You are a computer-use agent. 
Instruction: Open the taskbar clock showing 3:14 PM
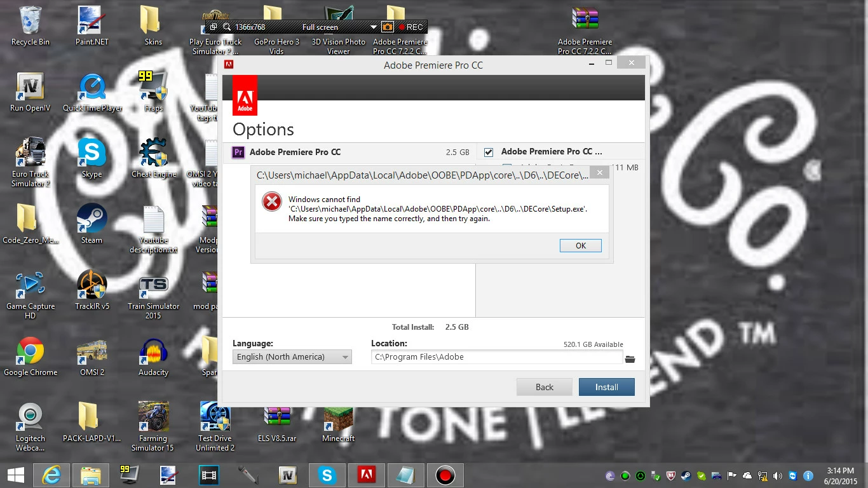pos(841,475)
